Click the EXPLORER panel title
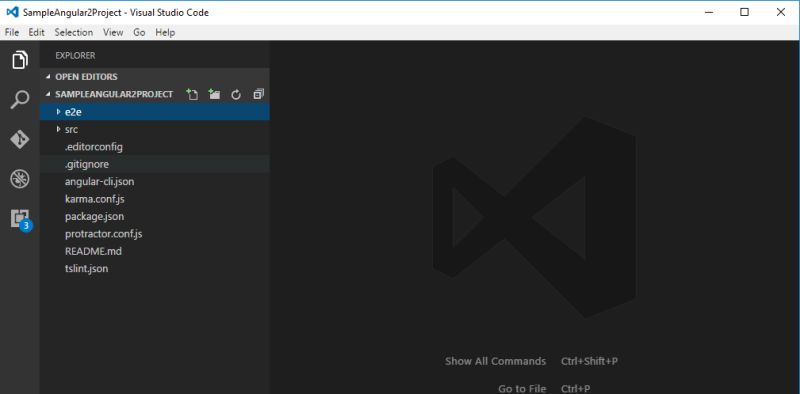Image resolution: width=800 pixels, height=394 pixels. tap(75, 55)
